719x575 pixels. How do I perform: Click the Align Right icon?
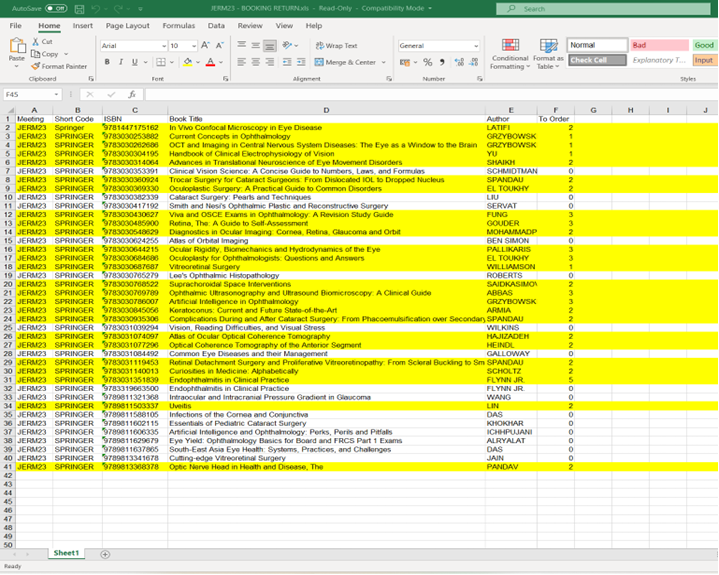click(270, 62)
